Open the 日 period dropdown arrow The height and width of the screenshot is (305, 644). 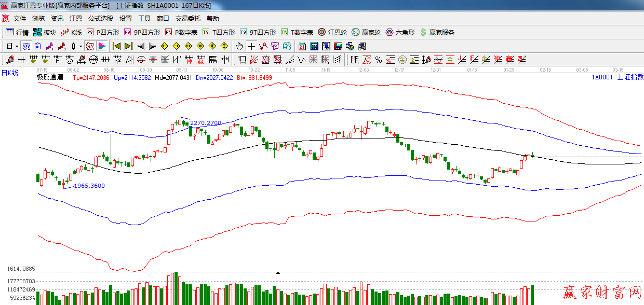click(17, 46)
